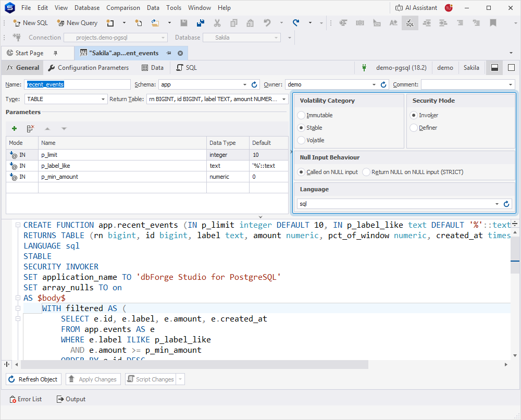Click the Undo arrow icon
The height and width of the screenshot is (420, 521).
pos(267,23)
